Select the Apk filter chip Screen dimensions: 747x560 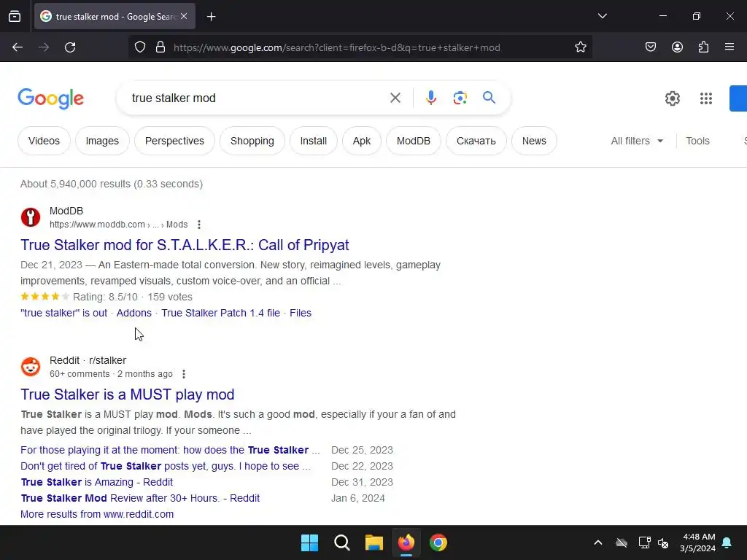(x=362, y=141)
